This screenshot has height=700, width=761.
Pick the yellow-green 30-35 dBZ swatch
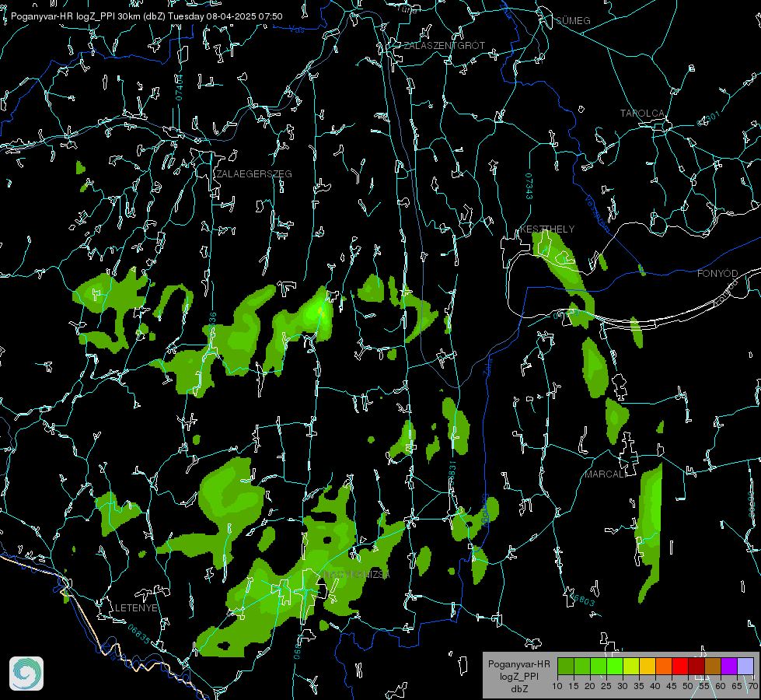coord(631,666)
